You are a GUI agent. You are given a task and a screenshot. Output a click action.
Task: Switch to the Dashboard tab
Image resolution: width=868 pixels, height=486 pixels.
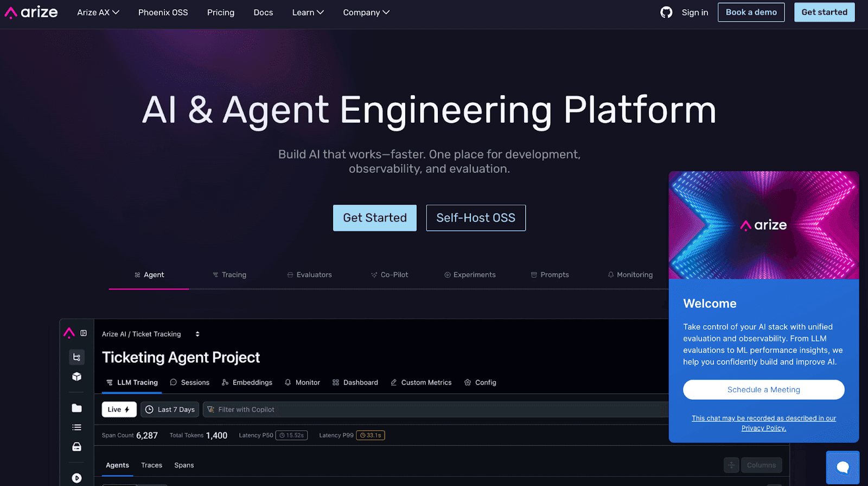(355, 382)
